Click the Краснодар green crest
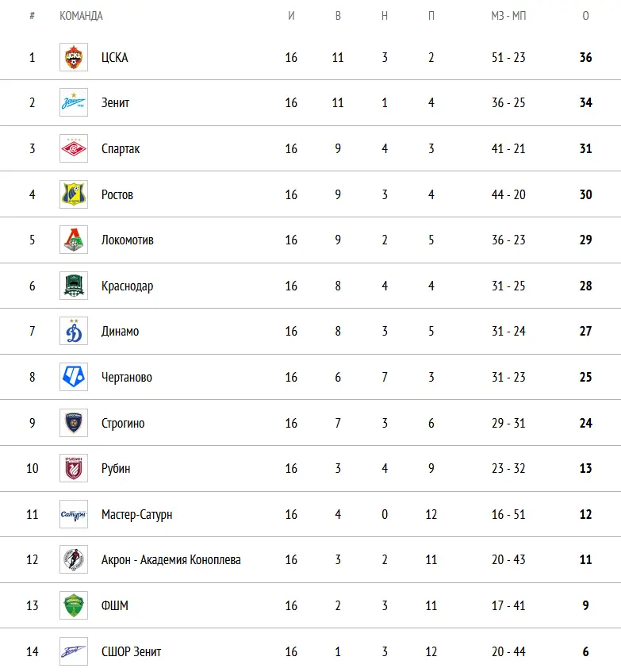This screenshot has height=672, width=621. tap(74, 286)
